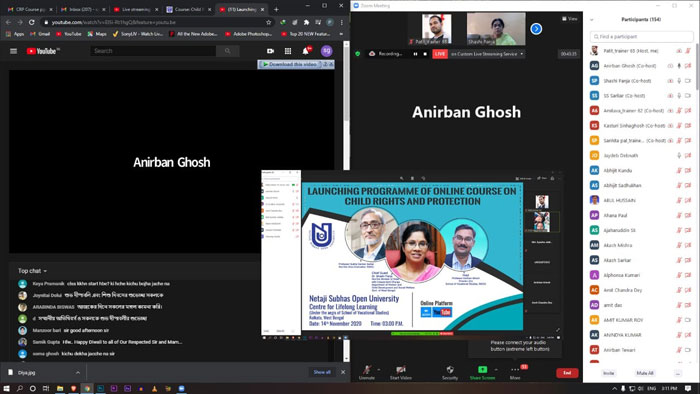The width and height of the screenshot is (700, 394).
Task: Toggle Start Video in Zoom toolbar
Action: 400,372
